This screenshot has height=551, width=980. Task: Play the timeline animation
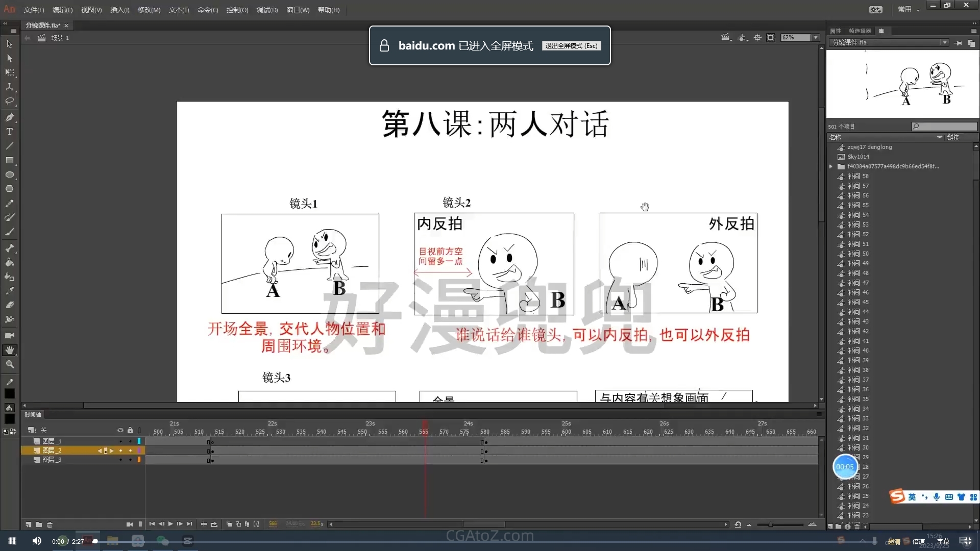(x=170, y=524)
